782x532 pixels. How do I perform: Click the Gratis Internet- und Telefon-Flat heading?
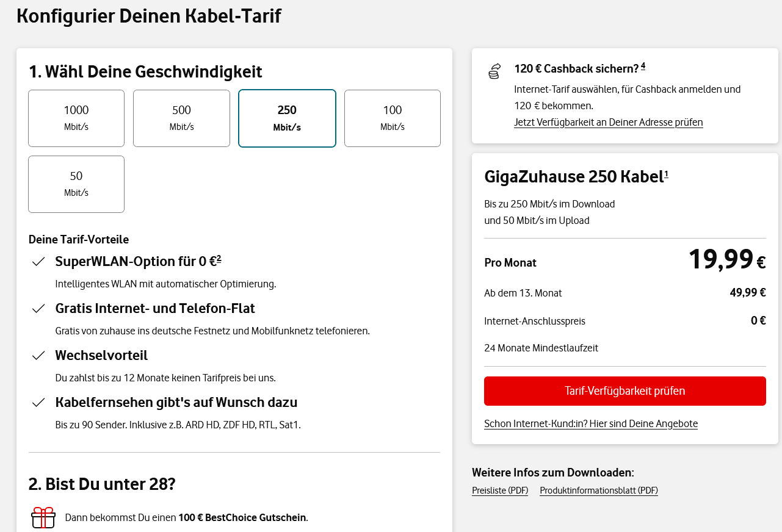point(155,309)
